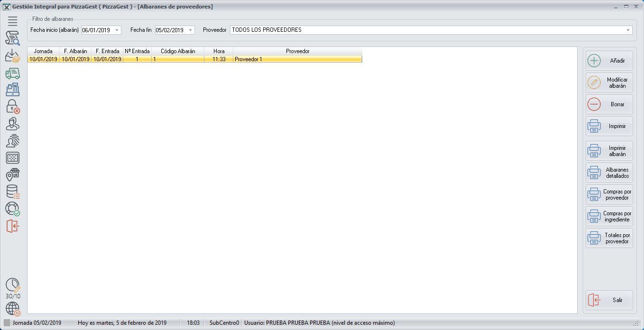Viewport: 644px width, 330px height.
Task: Click Modificar albarán button
Action: (609, 82)
